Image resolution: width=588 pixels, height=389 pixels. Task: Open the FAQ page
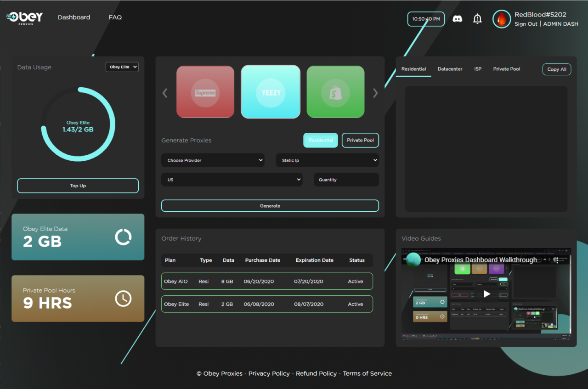click(115, 17)
